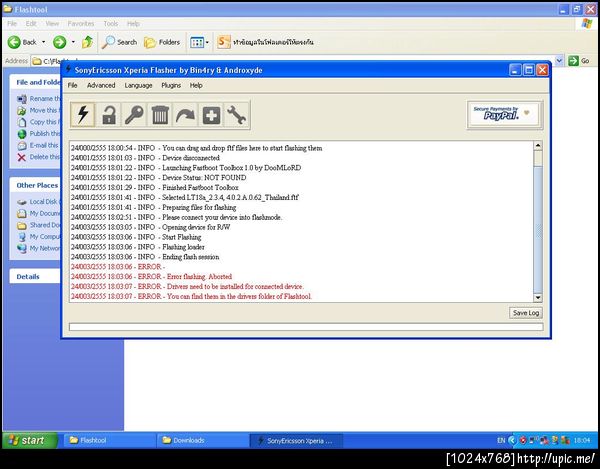Click the 'Please connect your device into flashmode' line
This screenshot has width=600, height=469.
coord(176,217)
